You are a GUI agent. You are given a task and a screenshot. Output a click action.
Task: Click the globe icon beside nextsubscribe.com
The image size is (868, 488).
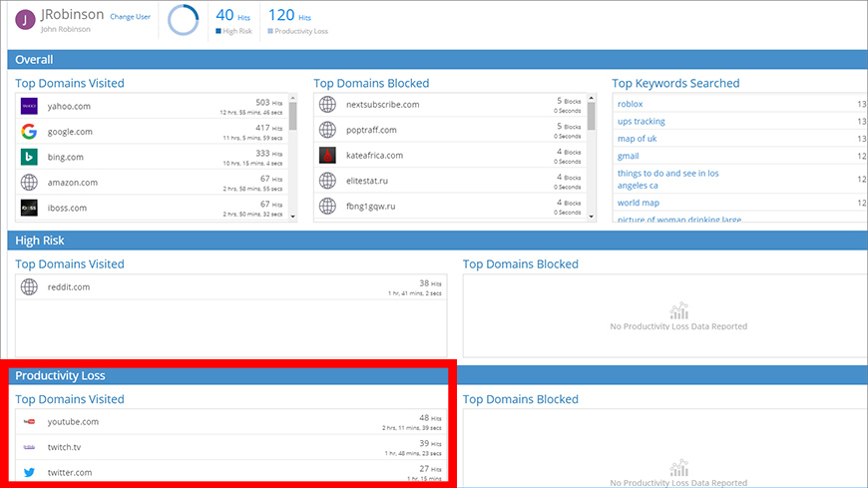point(327,104)
